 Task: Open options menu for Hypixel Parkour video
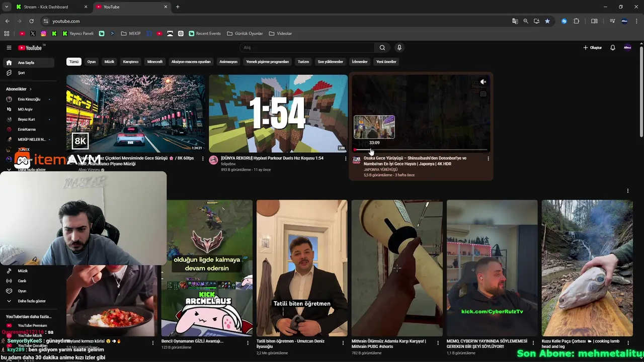click(x=346, y=158)
